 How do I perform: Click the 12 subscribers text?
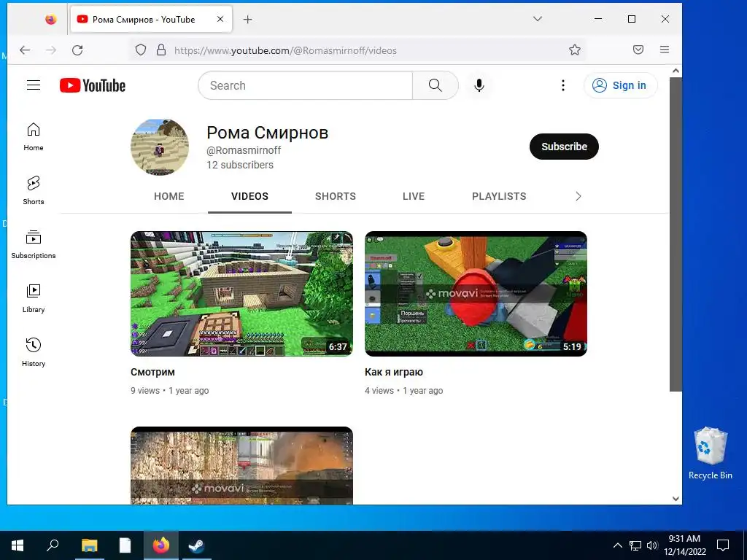tap(240, 166)
